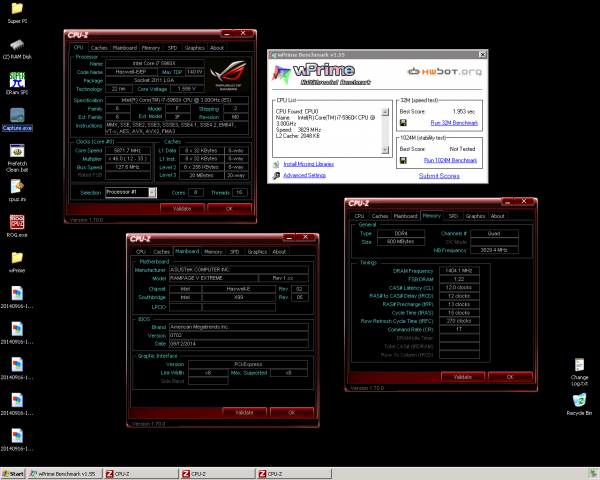
Task: Click Validate in CPU-Z Mainboard window
Action: [x=244, y=413]
